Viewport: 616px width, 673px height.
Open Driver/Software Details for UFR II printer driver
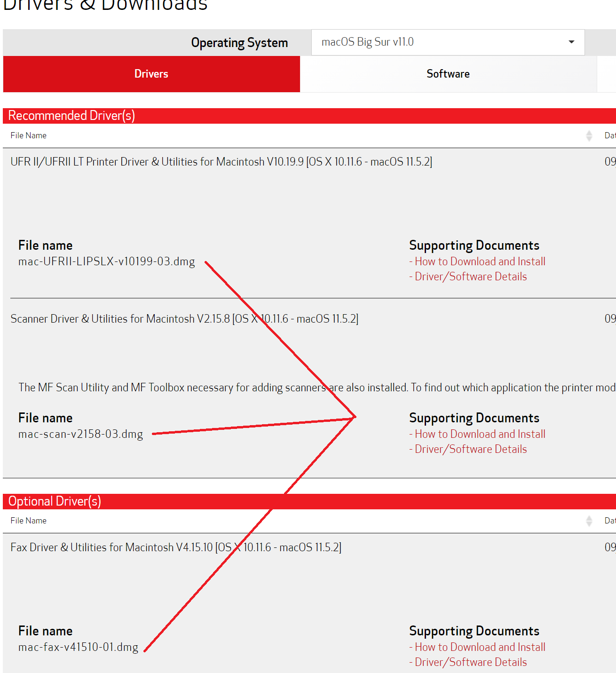pyautogui.click(x=470, y=277)
